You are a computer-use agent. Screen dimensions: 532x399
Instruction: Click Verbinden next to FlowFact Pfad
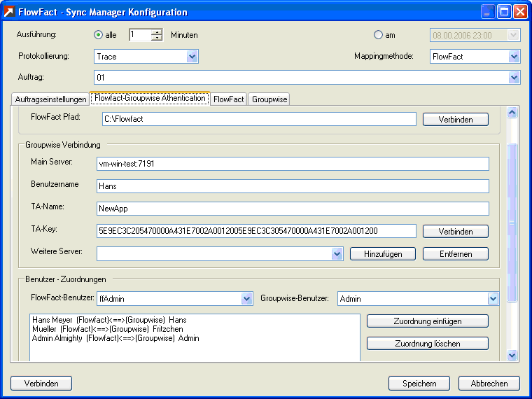455,120
